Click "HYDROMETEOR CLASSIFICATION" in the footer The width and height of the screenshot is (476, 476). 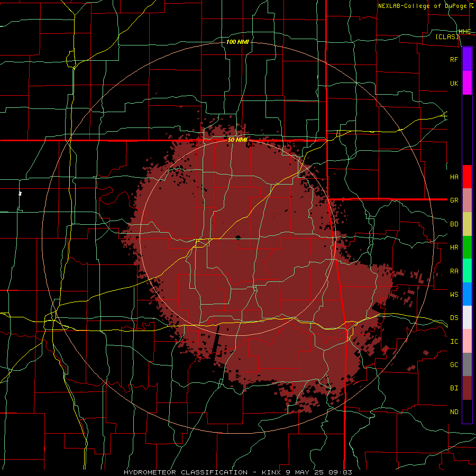click(186, 472)
